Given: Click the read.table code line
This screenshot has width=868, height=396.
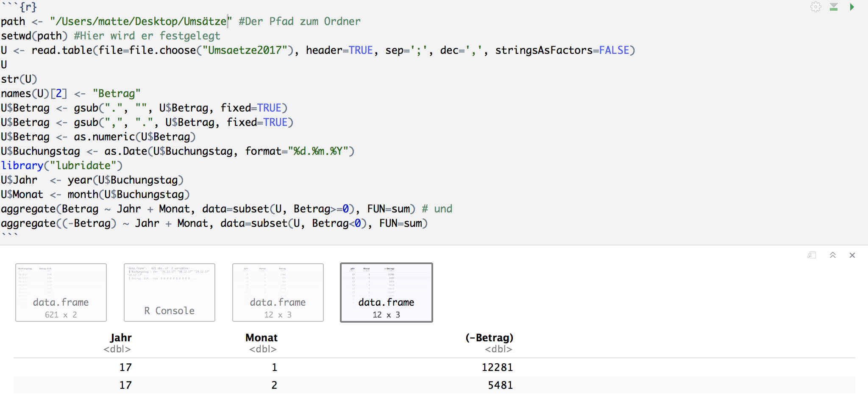Looking at the screenshot, I should point(170,50).
